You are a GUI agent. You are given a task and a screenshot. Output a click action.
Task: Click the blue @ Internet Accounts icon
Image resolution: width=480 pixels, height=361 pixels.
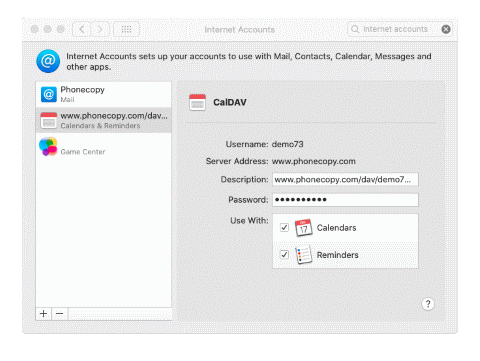(x=48, y=61)
